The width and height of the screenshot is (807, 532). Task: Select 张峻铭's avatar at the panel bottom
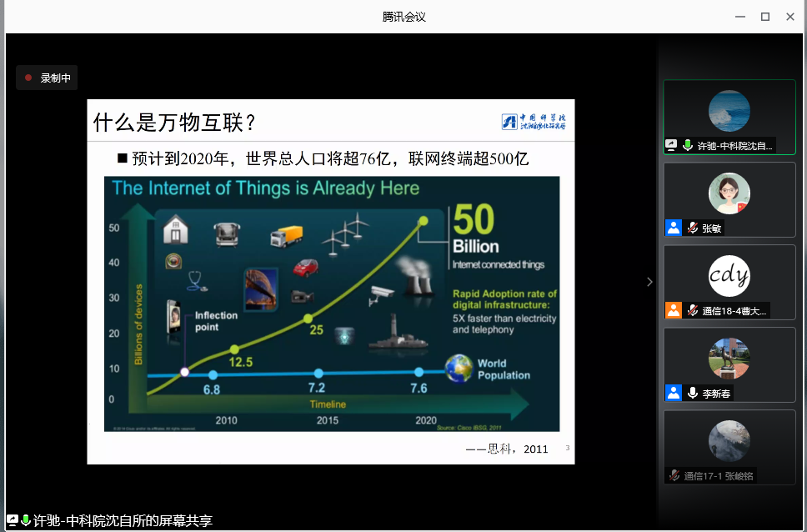click(x=729, y=441)
